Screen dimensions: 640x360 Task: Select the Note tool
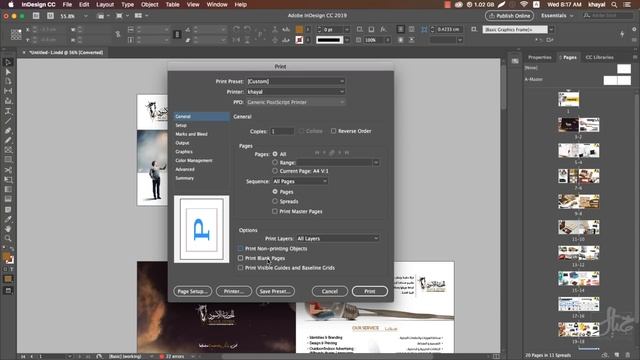(x=8, y=209)
